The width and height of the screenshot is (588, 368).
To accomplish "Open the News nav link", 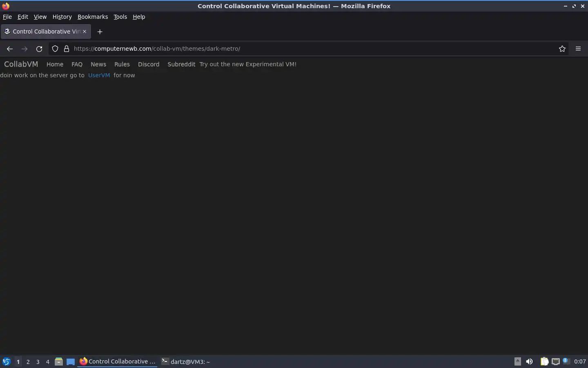I will (98, 64).
